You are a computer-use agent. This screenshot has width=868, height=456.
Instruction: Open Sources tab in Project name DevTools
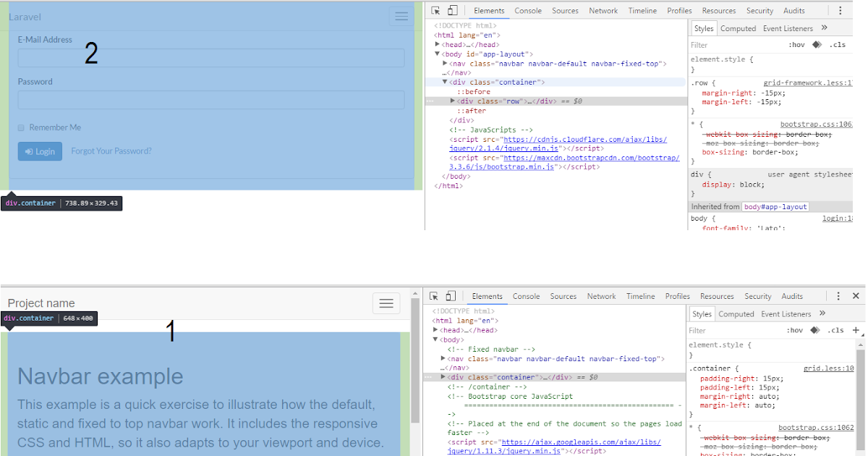(x=563, y=296)
